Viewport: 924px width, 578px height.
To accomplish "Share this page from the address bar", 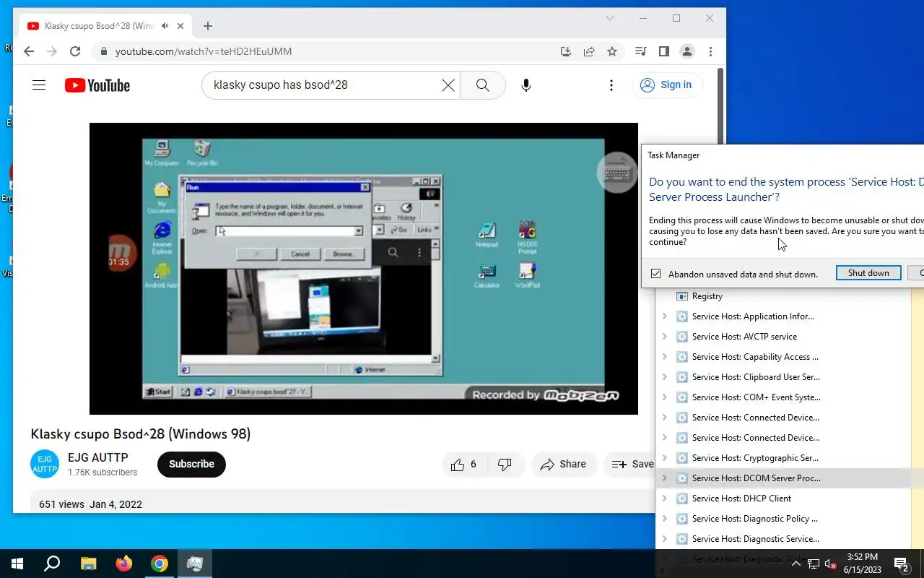I will [x=589, y=51].
